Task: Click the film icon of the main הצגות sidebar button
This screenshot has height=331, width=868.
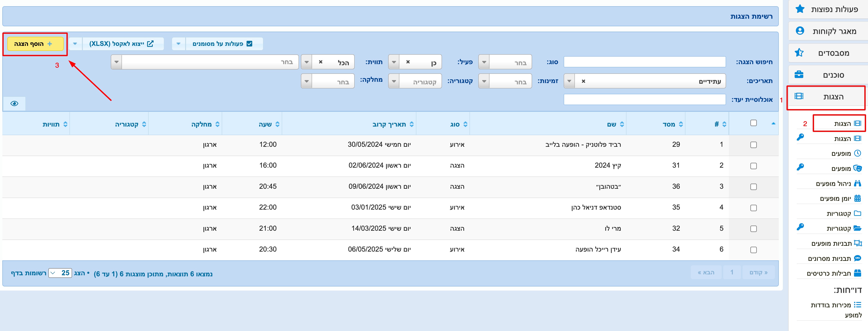Action: pos(799,96)
